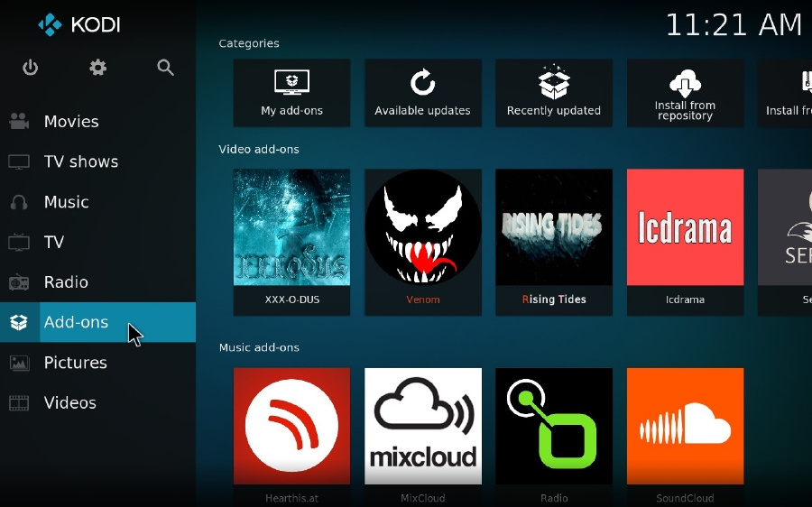Click the Categories heading

pos(249,43)
